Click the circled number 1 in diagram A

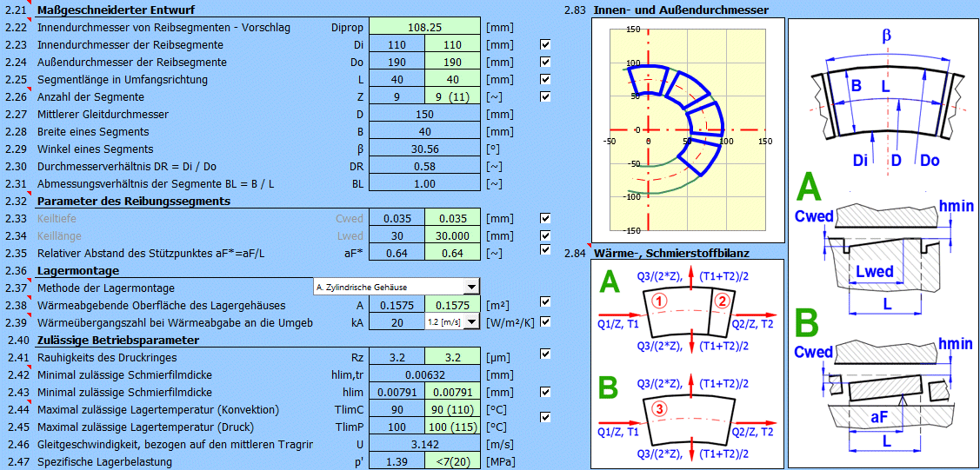(659, 301)
